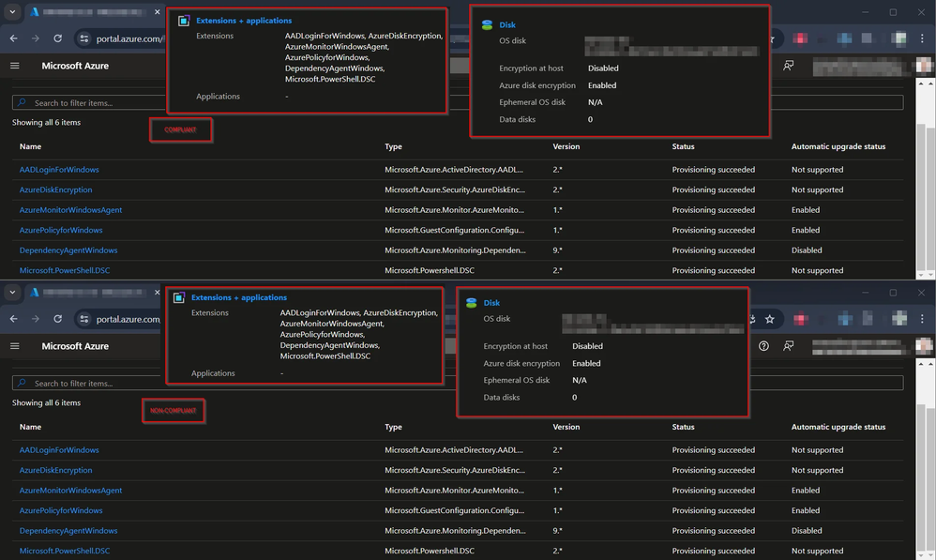Open account avatar in bottom Azure header

coord(924,346)
